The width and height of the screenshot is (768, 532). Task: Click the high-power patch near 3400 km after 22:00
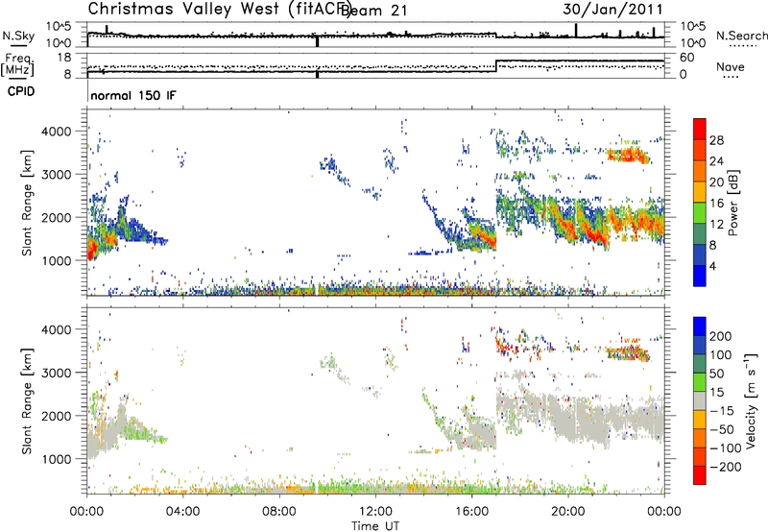(x=628, y=156)
